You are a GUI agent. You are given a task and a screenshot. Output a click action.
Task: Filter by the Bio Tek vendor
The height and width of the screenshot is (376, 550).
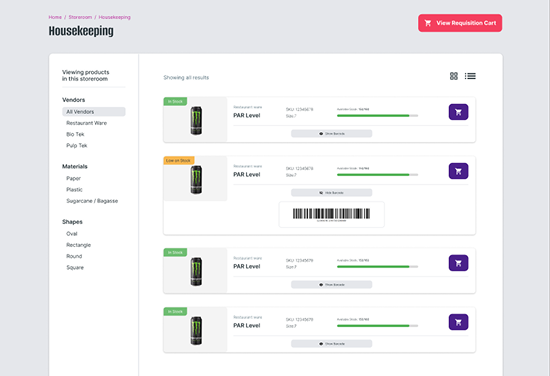tap(75, 134)
